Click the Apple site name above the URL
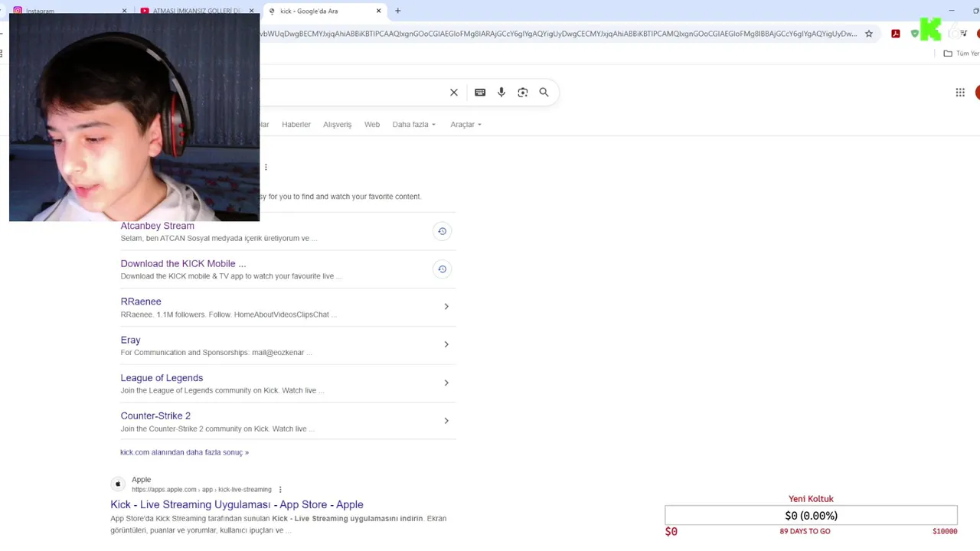The width and height of the screenshot is (980, 551). pos(141,480)
